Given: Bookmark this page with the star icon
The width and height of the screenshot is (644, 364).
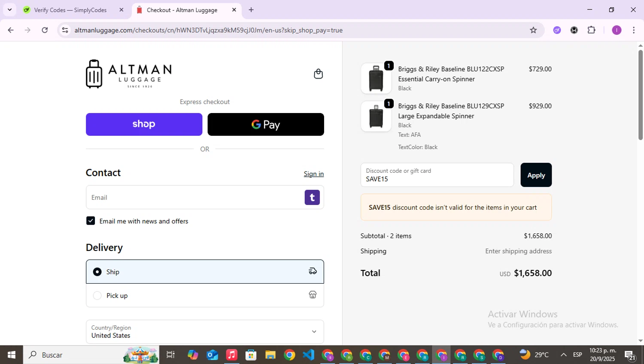Looking at the screenshot, I should [x=533, y=30].
